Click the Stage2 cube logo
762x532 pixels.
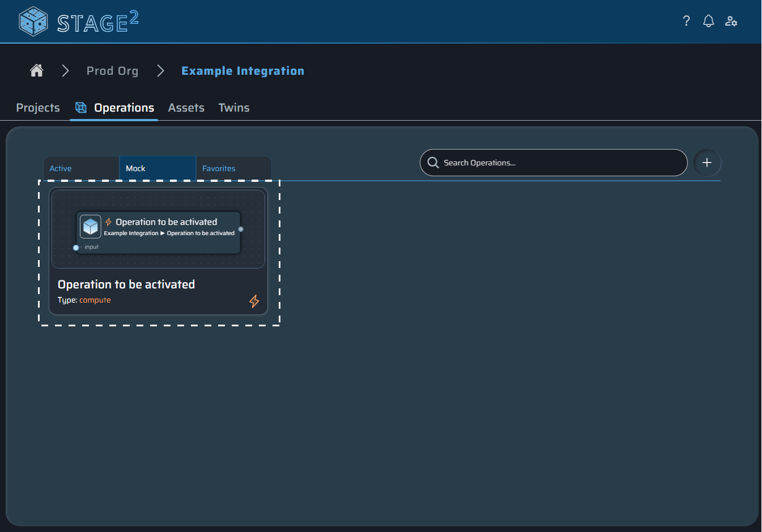(x=33, y=22)
